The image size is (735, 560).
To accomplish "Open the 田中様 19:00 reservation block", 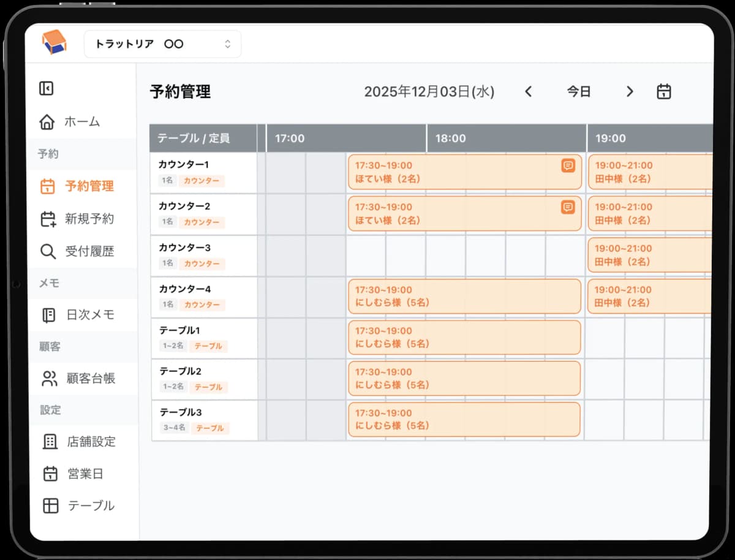I will tap(647, 172).
